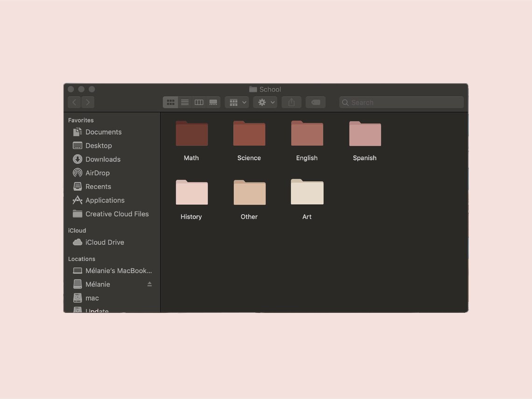The image size is (532, 399).
Task: Select the Recents sidebar item
Action: point(98,186)
